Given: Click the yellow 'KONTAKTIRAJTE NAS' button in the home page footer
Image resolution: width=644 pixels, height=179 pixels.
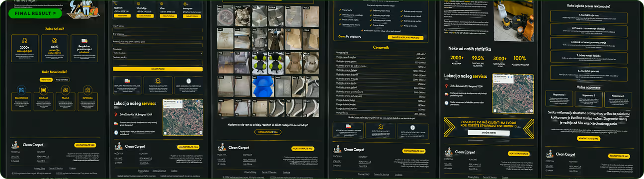Looking at the screenshot, I should coord(85,145).
